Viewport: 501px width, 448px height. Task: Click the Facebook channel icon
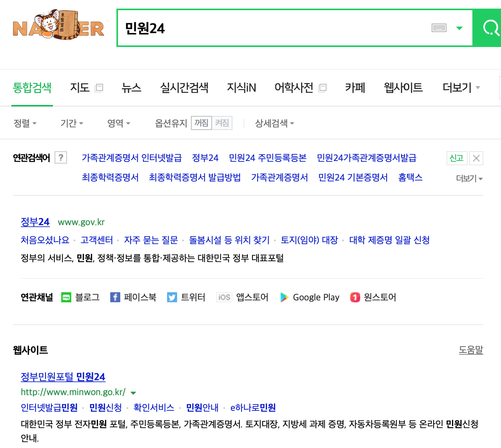pyautogui.click(x=115, y=297)
